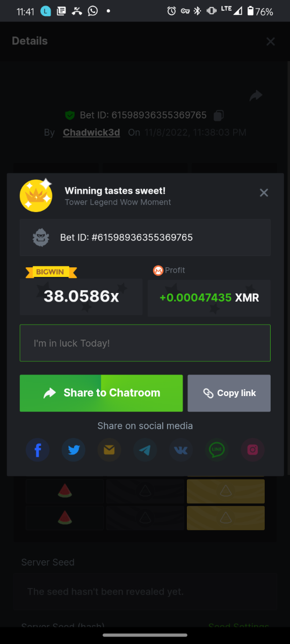
Task: Tap the gold crown Wow Moment badge
Action: tap(36, 195)
